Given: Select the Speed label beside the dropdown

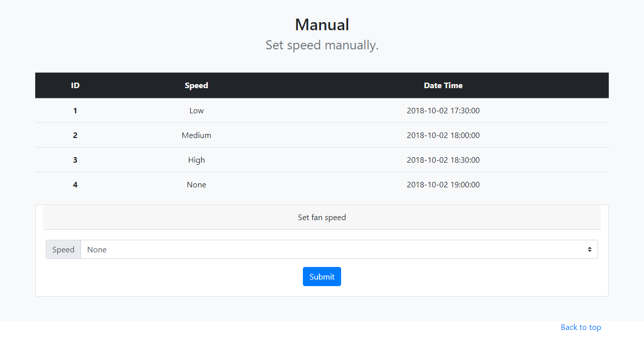Looking at the screenshot, I should pos(63,249).
